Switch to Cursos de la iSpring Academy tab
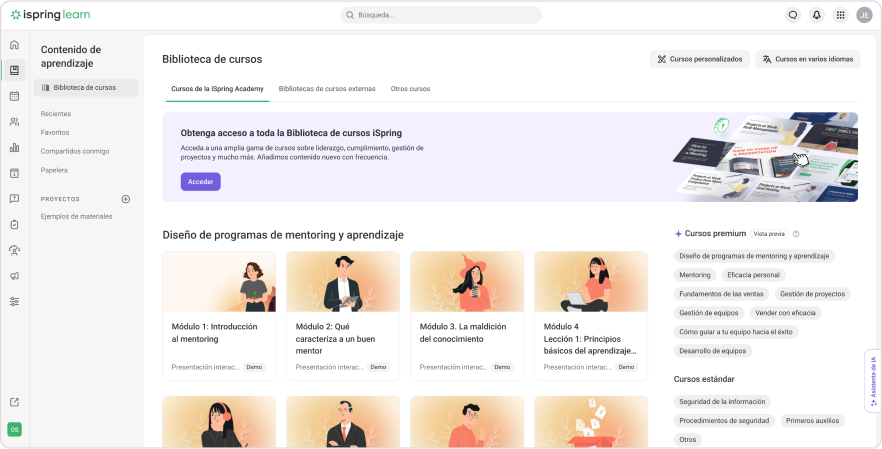 click(217, 89)
